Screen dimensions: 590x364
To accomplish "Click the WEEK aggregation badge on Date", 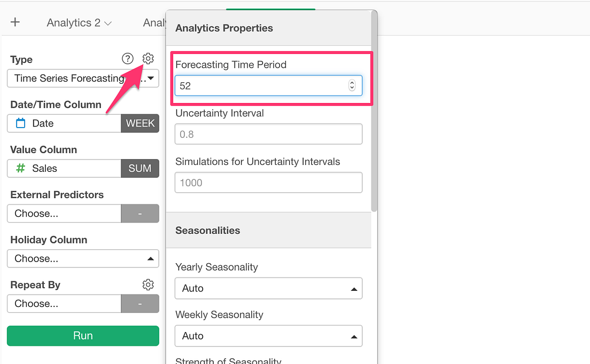I will 140,123.
